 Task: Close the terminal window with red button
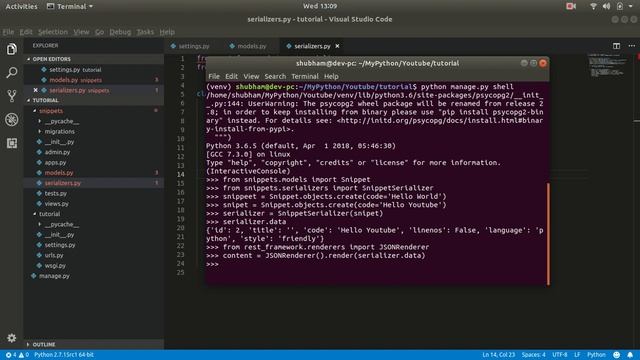pyautogui.click(x=543, y=63)
